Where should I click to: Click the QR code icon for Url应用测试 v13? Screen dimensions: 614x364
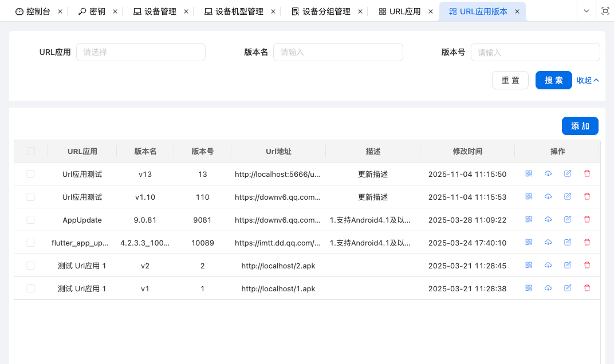528,173
